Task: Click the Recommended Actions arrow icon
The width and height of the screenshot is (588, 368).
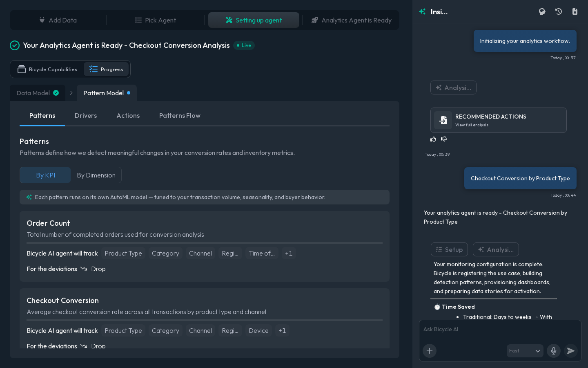Action: (x=443, y=120)
